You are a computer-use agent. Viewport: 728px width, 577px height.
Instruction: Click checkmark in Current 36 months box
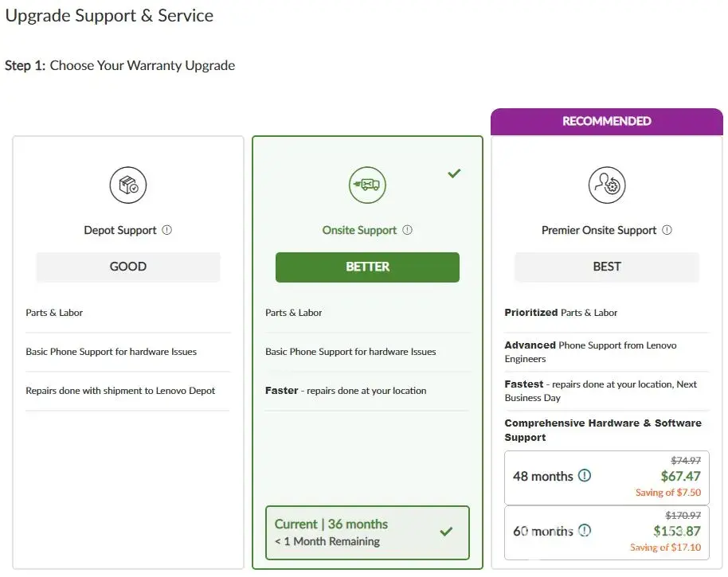click(x=446, y=532)
